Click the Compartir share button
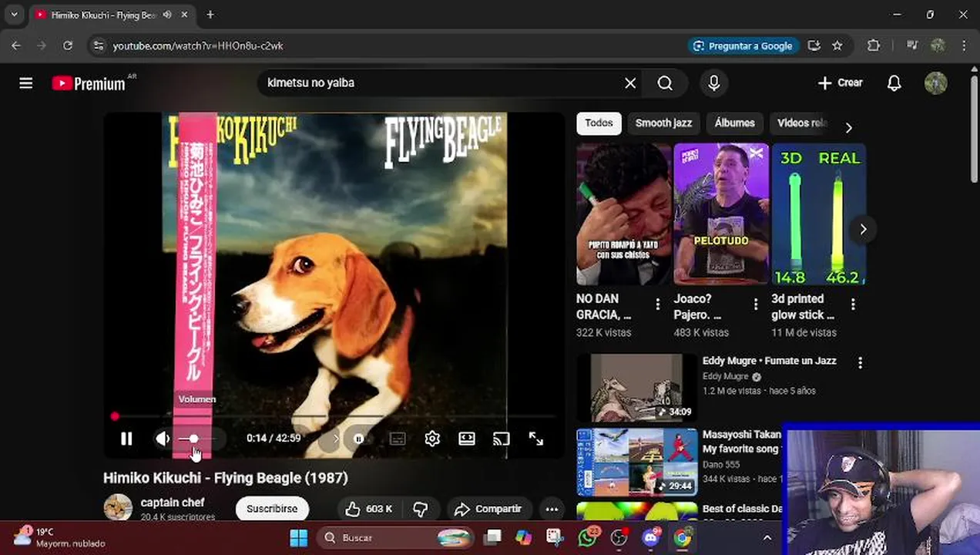980x555 pixels. 488,509
